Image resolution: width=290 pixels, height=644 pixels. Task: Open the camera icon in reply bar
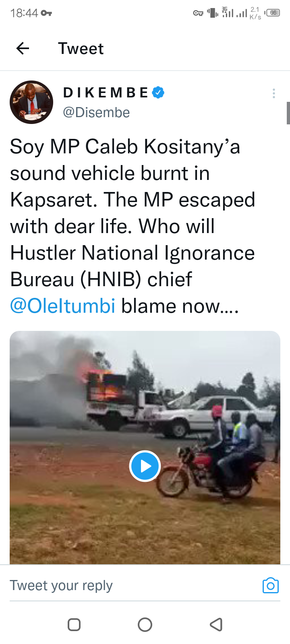pyautogui.click(x=270, y=585)
